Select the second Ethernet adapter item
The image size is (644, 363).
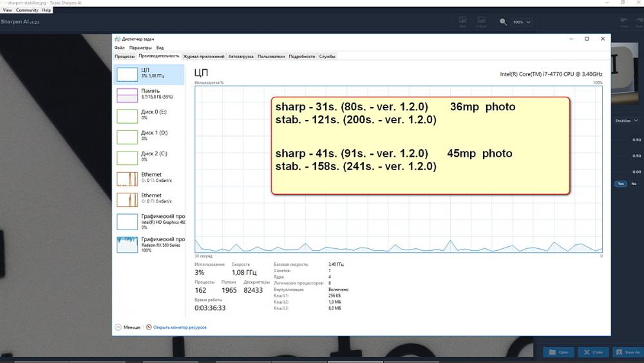point(149,200)
